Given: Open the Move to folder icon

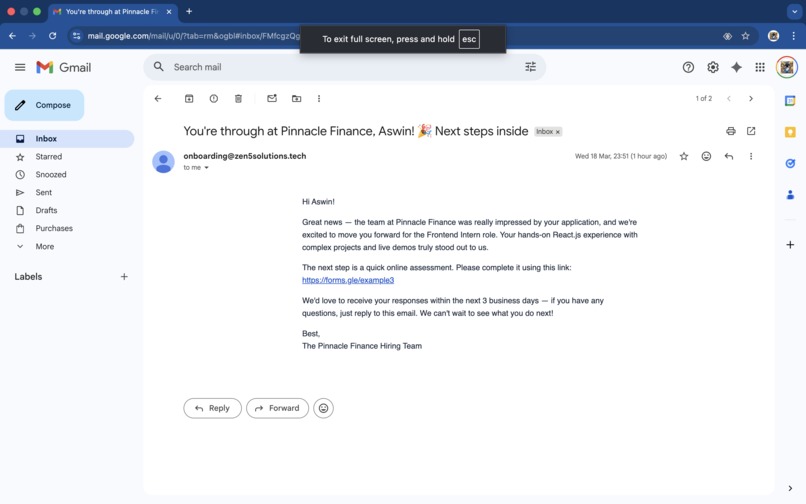Looking at the screenshot, I should (x=297, y=98).
